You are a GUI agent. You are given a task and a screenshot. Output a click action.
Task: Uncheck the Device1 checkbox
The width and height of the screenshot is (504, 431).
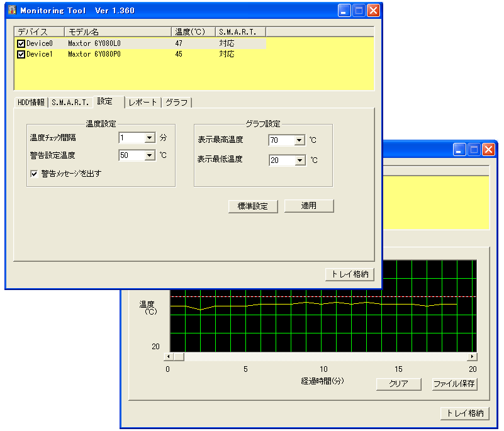[21, 54]
